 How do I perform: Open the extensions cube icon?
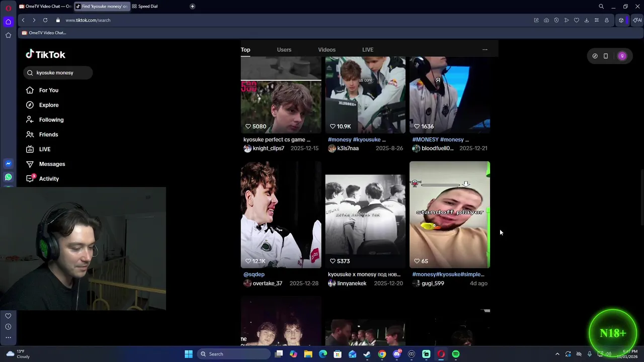[x=621, y=20]
